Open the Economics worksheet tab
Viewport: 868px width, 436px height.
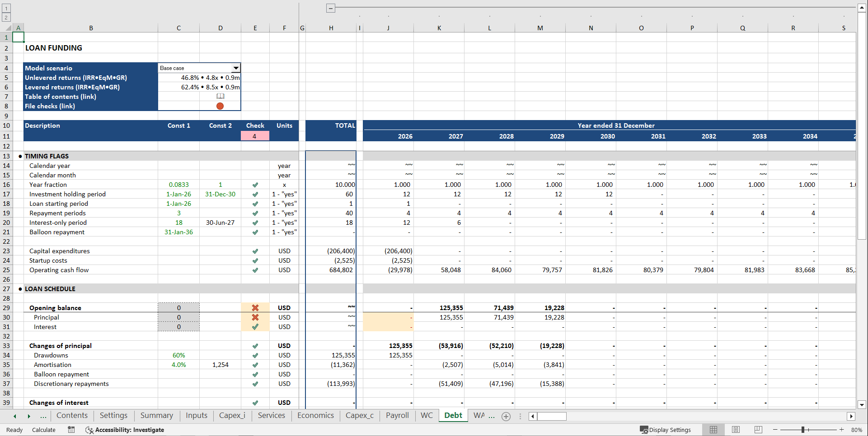pos(315,415)
